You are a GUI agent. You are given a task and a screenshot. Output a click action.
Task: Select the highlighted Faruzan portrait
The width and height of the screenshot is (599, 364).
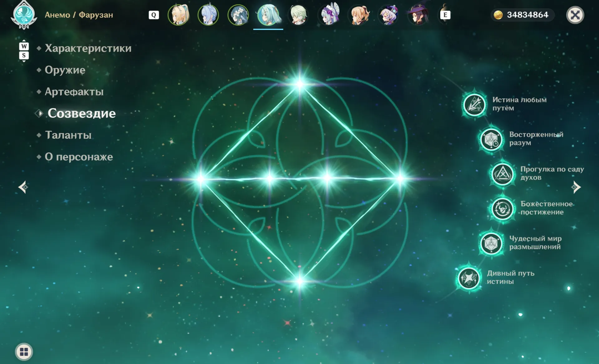coord(268,15)
